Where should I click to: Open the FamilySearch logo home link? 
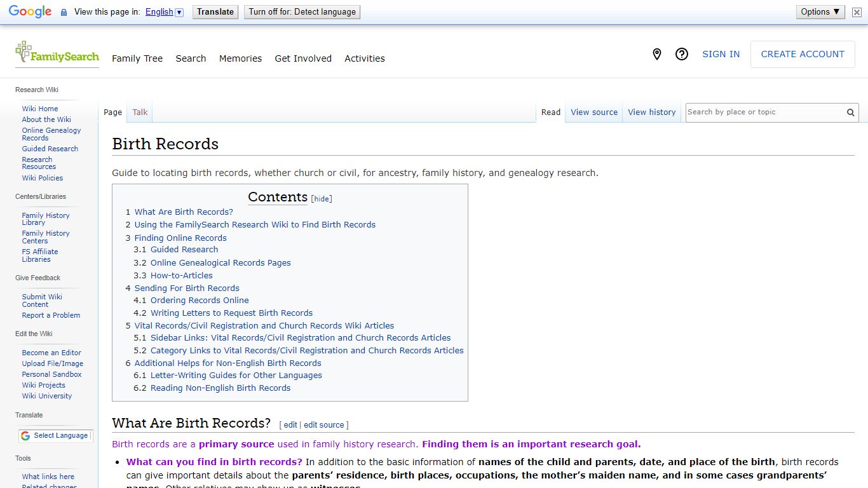click(x=57, y=53)
